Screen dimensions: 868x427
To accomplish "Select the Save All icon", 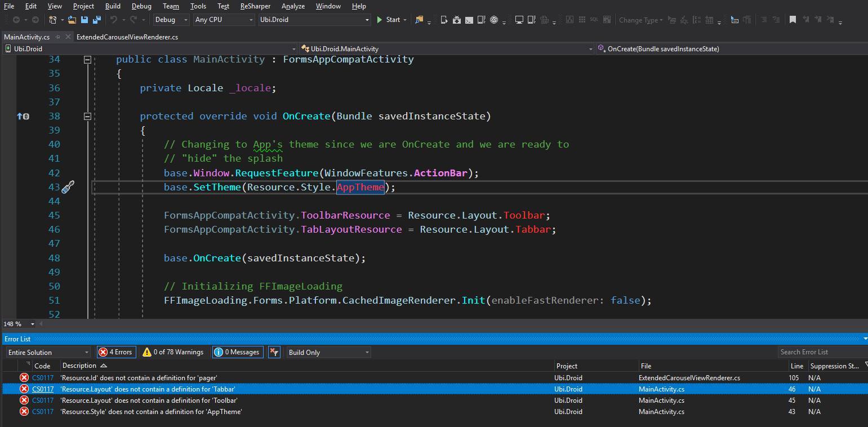I will [x=96, y=20].
